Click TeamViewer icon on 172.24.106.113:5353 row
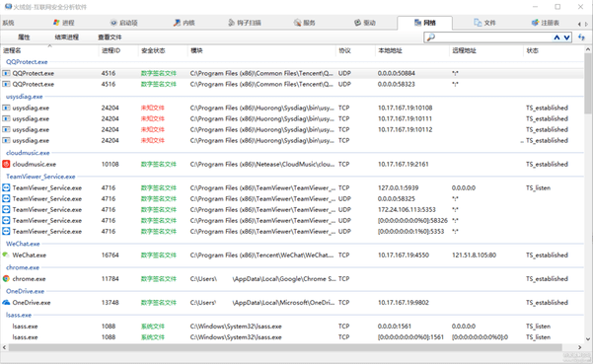 [6, 210]
